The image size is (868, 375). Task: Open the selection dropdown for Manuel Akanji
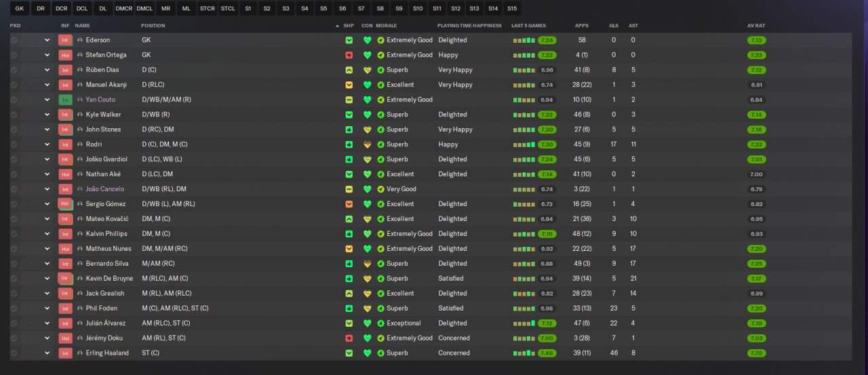[x=47, y=85]
